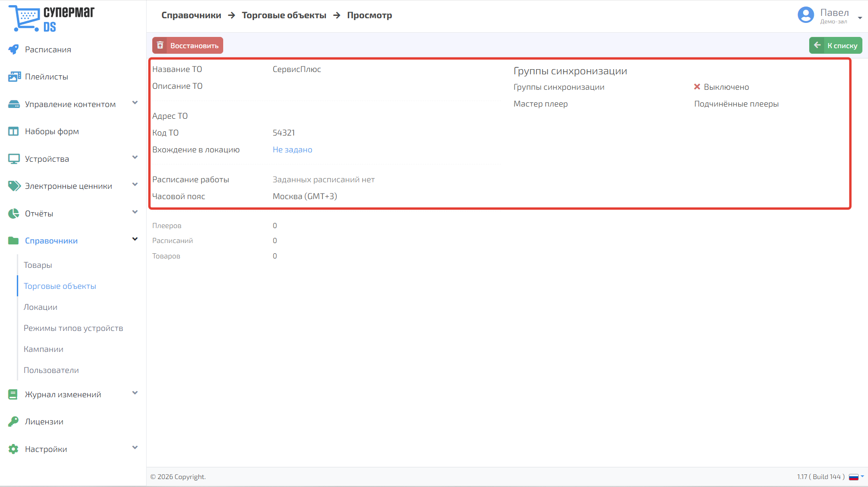Click the tags icon for Электронные ценники
This screenshot has height=487, width=868.
(14, 186)
